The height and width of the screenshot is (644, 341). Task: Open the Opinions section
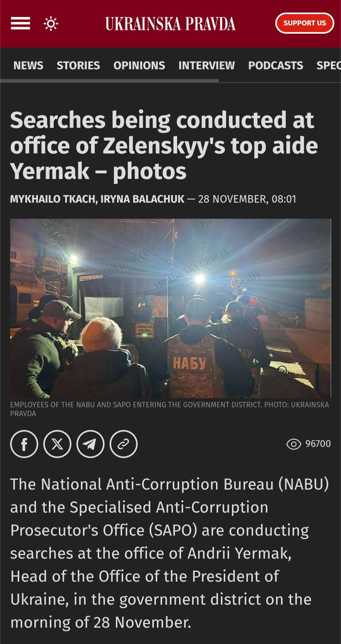(x=139, y=65)
